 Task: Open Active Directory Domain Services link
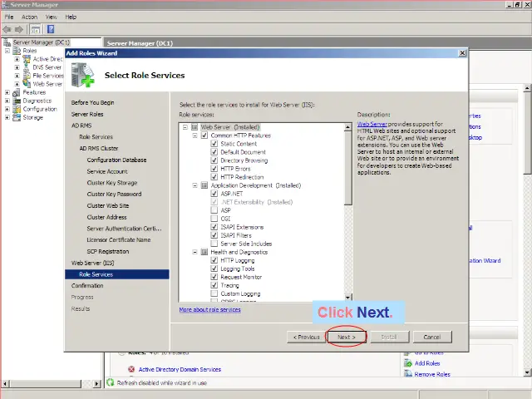[180, 369]
